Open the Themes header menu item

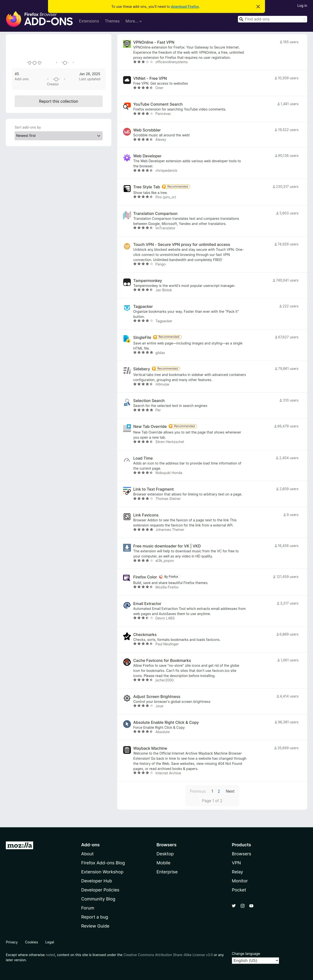point(112,21)
